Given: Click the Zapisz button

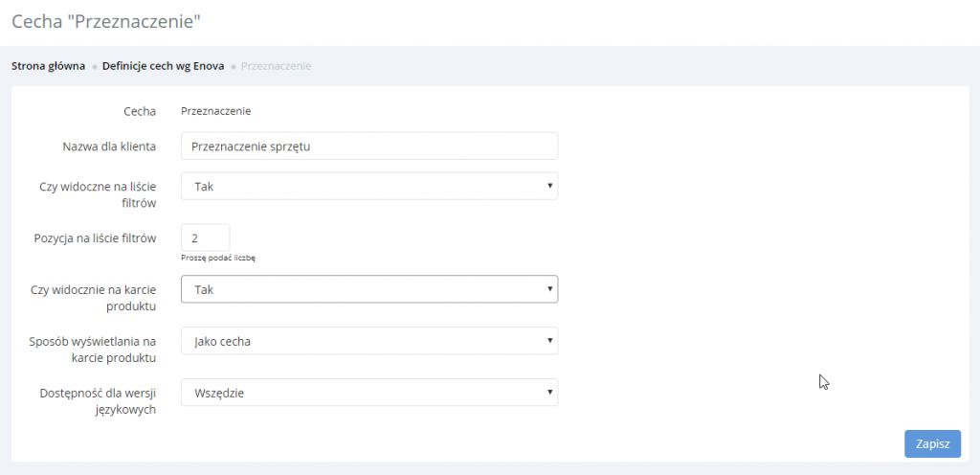Looking at the screenshot, I should click(x=932, y=444).
